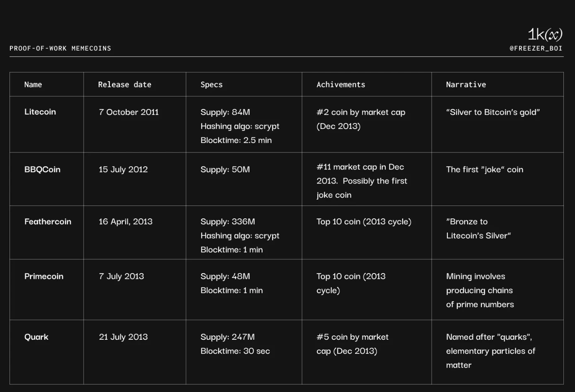575x392 pixels.
Task: Click the Feathercoin name cell
Action: pyautogui.click(x=48, y=222)
